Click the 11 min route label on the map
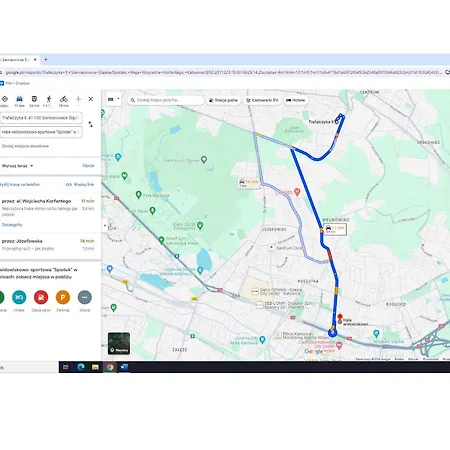The height and width of the screenshot is (450, 450). coord(335,229)
